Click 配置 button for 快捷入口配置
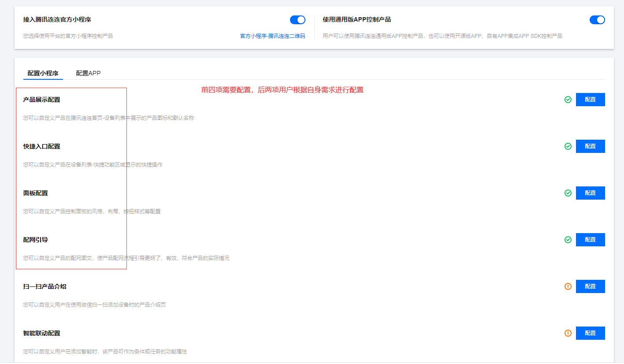Screen dimensions: 624x364 [590, 146]
